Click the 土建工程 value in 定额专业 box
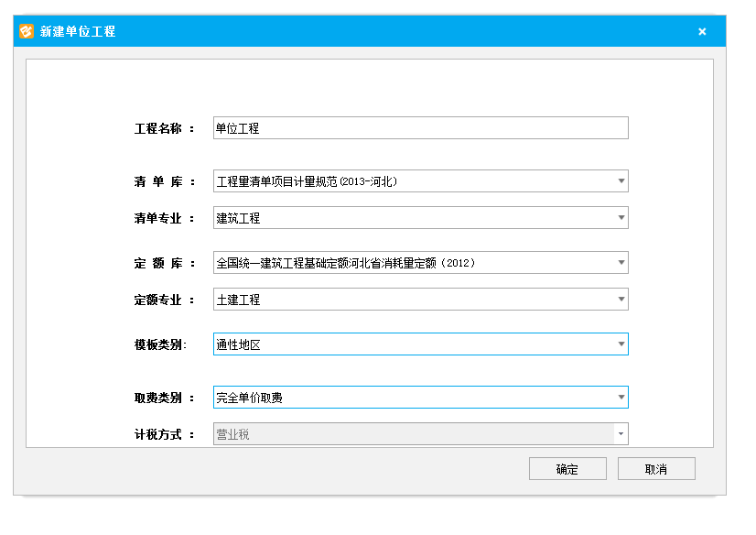Image resolution: width=756 pixels, height=535 pixels. 239,300
